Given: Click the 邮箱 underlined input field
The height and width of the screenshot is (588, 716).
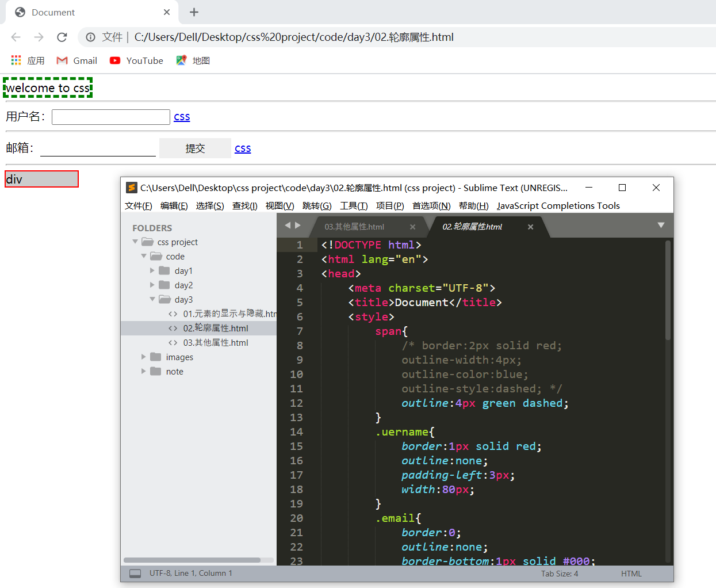Looking at the screenshot, I should pyautogui.click(x=98, y=148).
